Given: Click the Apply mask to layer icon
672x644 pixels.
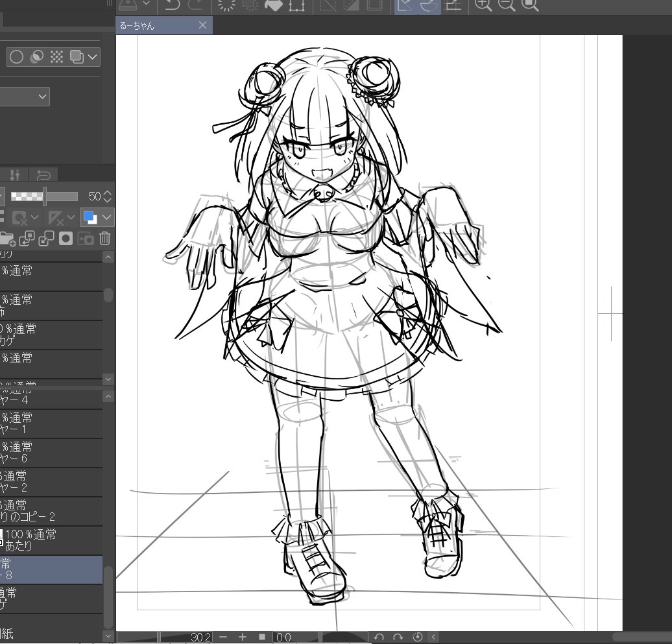Looking at the screenshot, I should coord(85,239).
